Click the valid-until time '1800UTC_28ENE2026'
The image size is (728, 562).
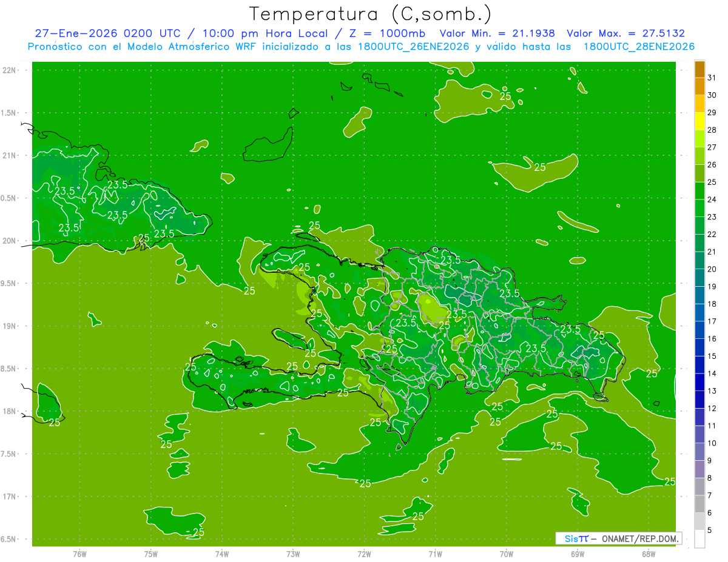coord(639,47)
